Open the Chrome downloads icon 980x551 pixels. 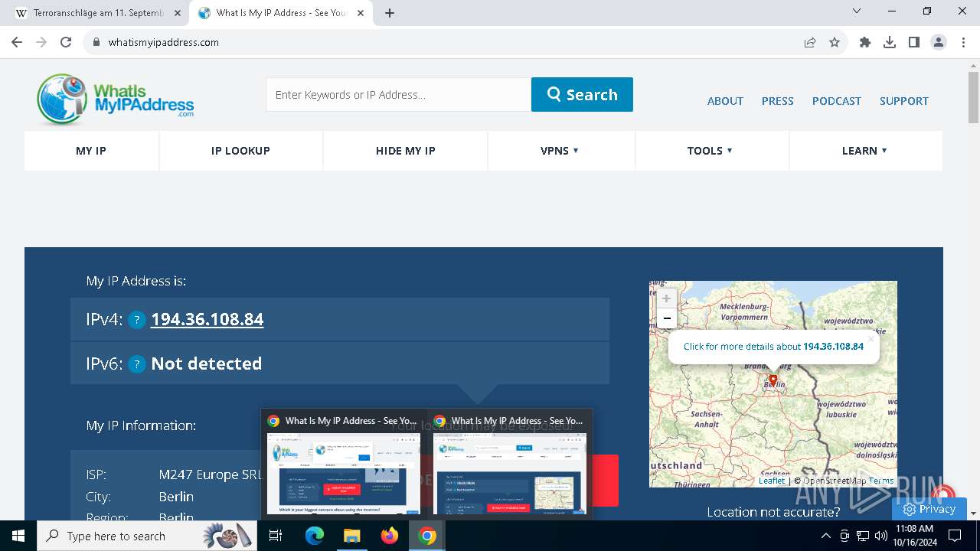pos(890,42)
